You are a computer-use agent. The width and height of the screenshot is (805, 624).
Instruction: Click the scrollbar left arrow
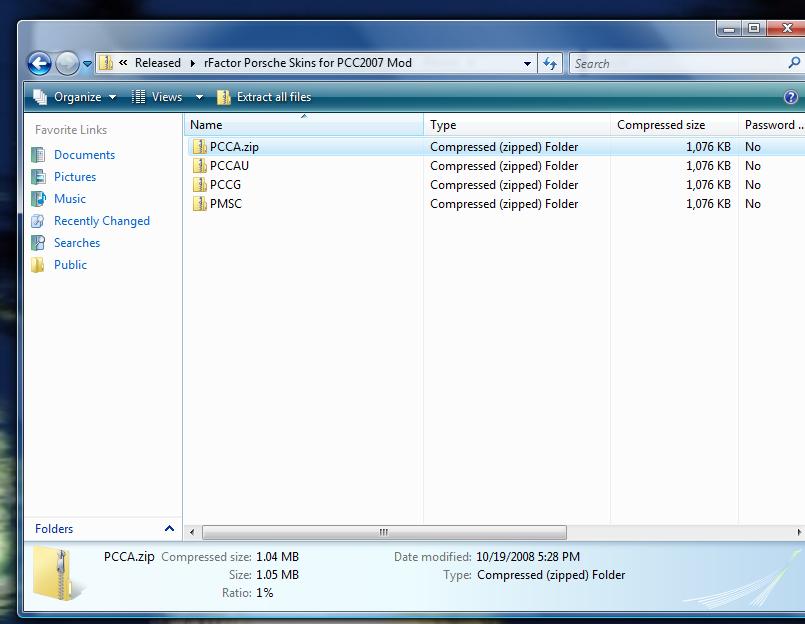[192, 532]
